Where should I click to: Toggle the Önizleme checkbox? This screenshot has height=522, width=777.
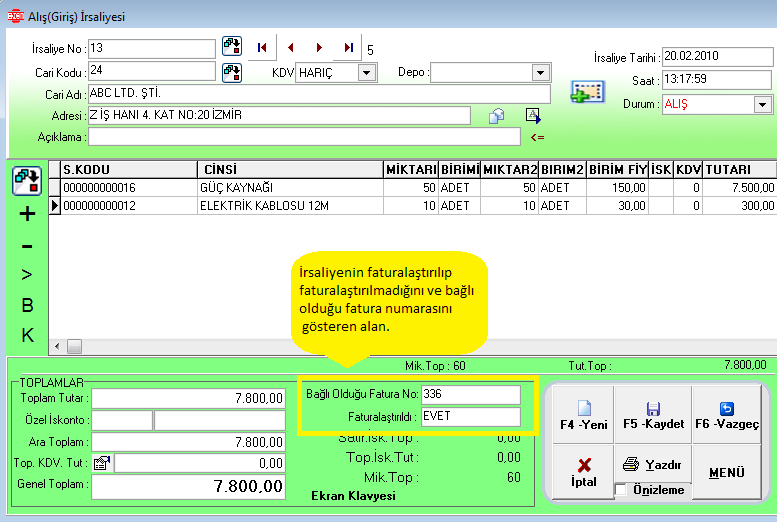point(620,490)
